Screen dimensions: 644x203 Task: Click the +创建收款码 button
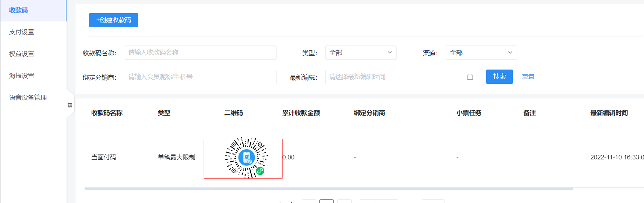(113, 20)
